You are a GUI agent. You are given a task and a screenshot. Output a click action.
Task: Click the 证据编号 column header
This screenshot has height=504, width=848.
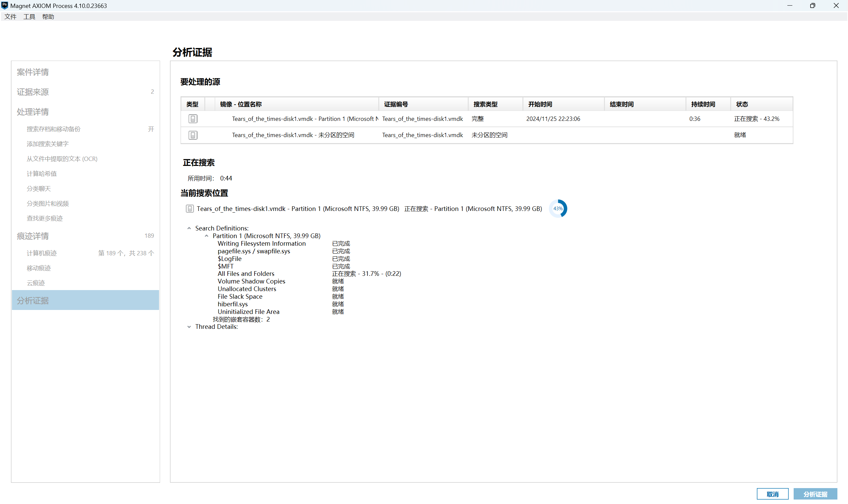pyautogui.click(x=424, y=104)
